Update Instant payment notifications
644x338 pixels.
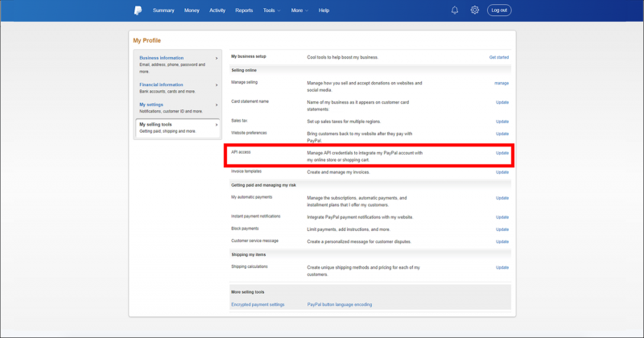point(502,217)
